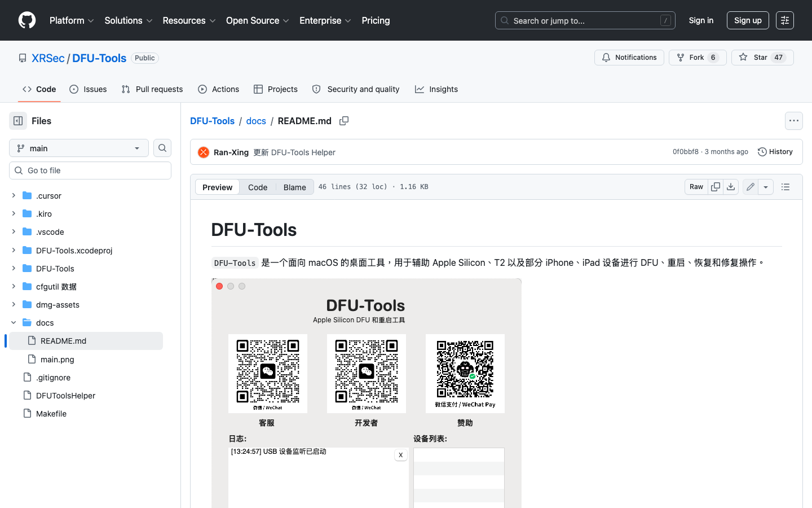Open the Solutions menu

coord(129,20)
